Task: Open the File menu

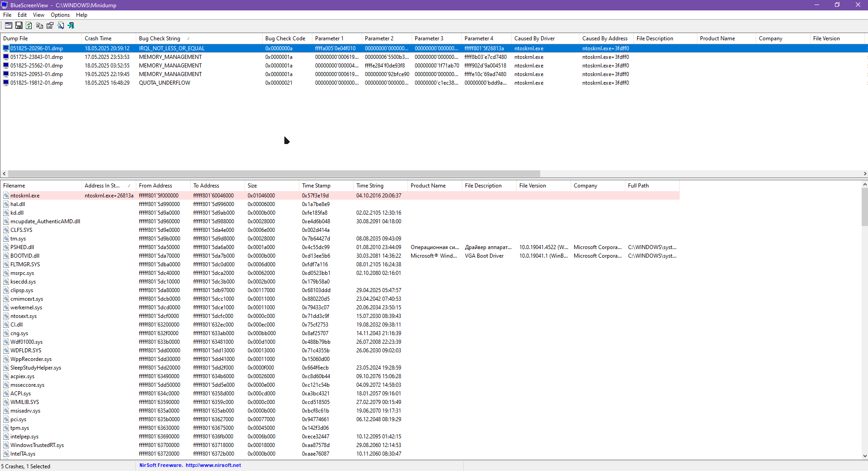Action: 7,15
